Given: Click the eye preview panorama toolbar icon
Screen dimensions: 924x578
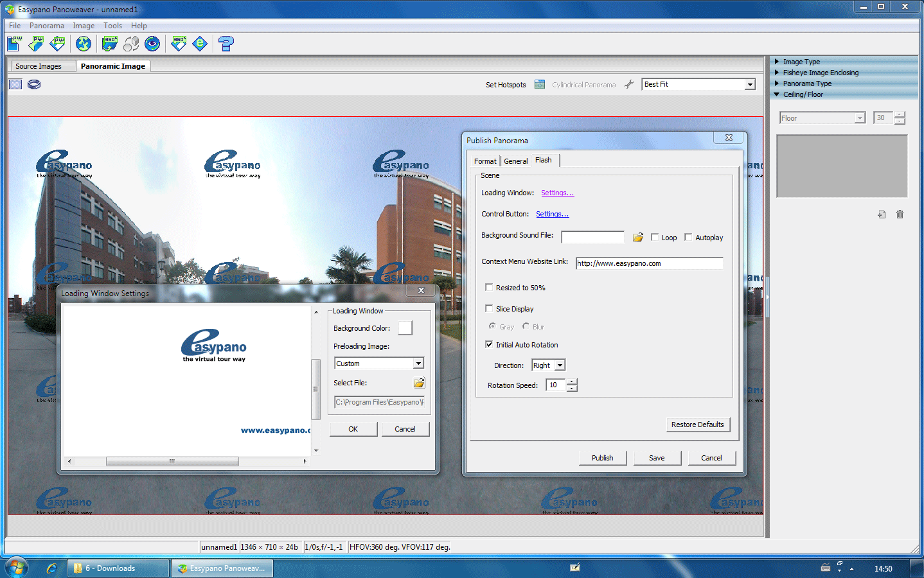Looking at the screenshot, I should [x=152, y=44].
